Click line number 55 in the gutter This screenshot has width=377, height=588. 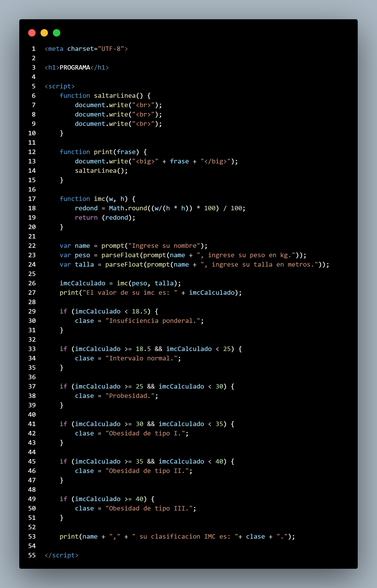pos(32,555)
